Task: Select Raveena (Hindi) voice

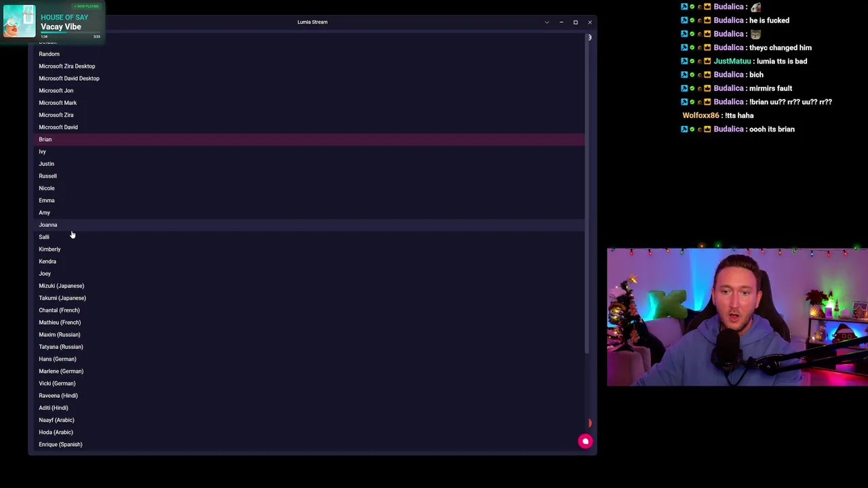Action: tap(309, 396)
